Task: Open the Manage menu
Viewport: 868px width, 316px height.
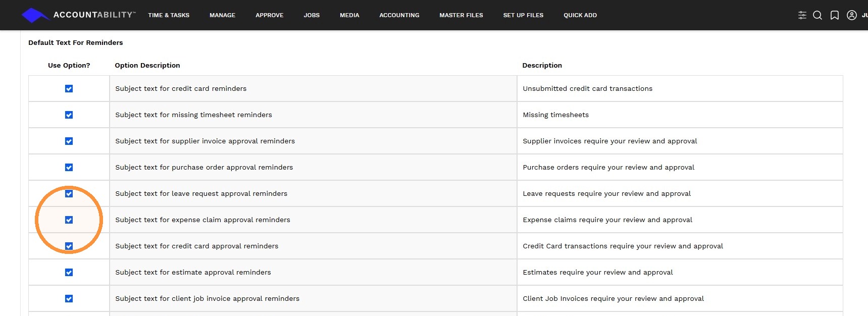Action: pos(222,15)
